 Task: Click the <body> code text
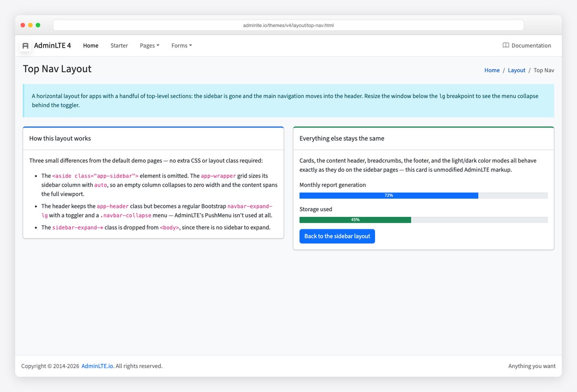coord(169,228)
